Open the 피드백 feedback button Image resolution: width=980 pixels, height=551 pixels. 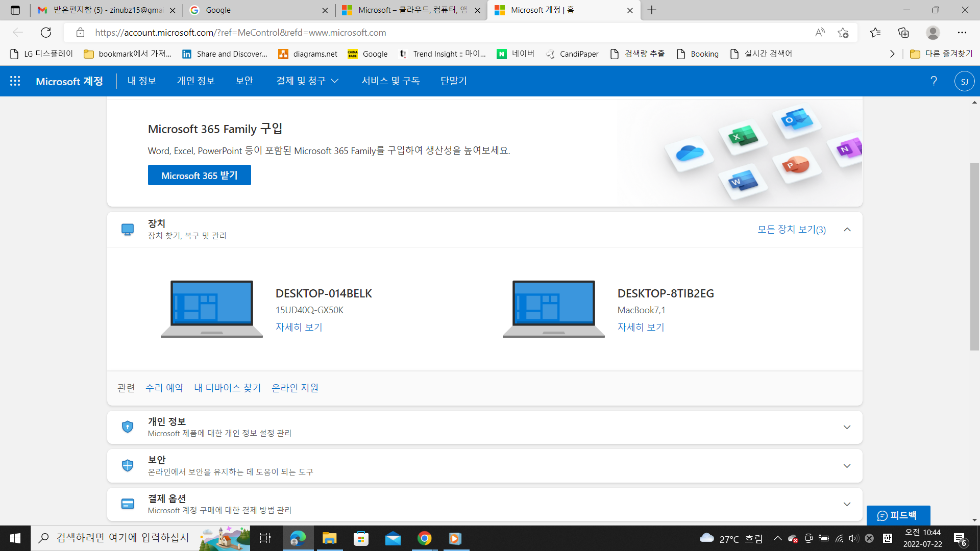coord(898,515)
